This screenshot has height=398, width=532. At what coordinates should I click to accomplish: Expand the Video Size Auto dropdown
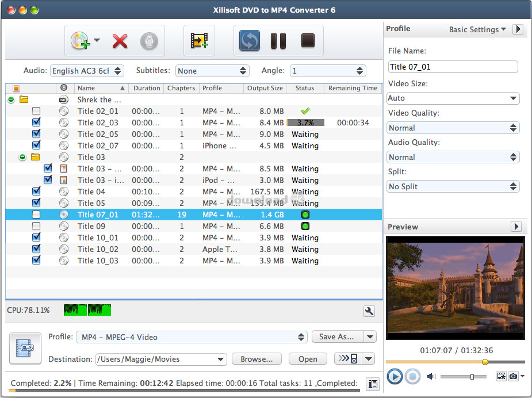click(453, 98)
